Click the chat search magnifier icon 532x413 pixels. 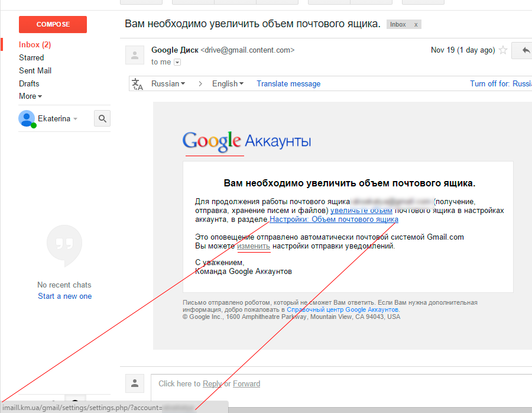(102, 118)
